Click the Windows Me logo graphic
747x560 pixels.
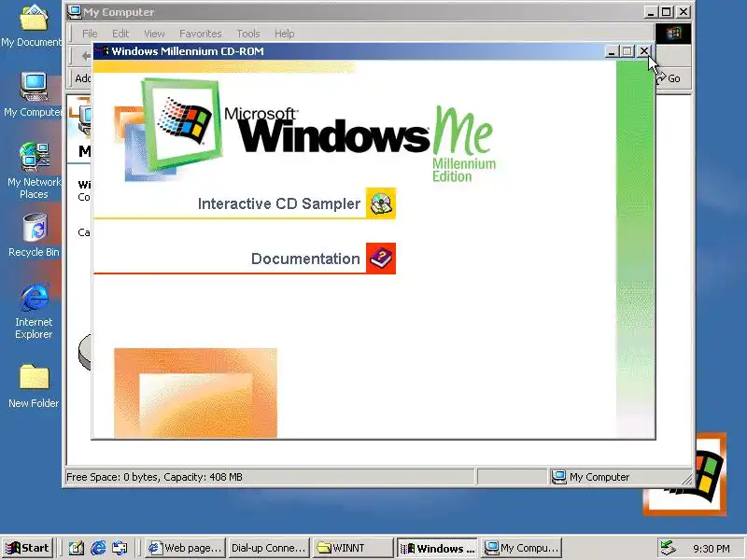[305, 131]
